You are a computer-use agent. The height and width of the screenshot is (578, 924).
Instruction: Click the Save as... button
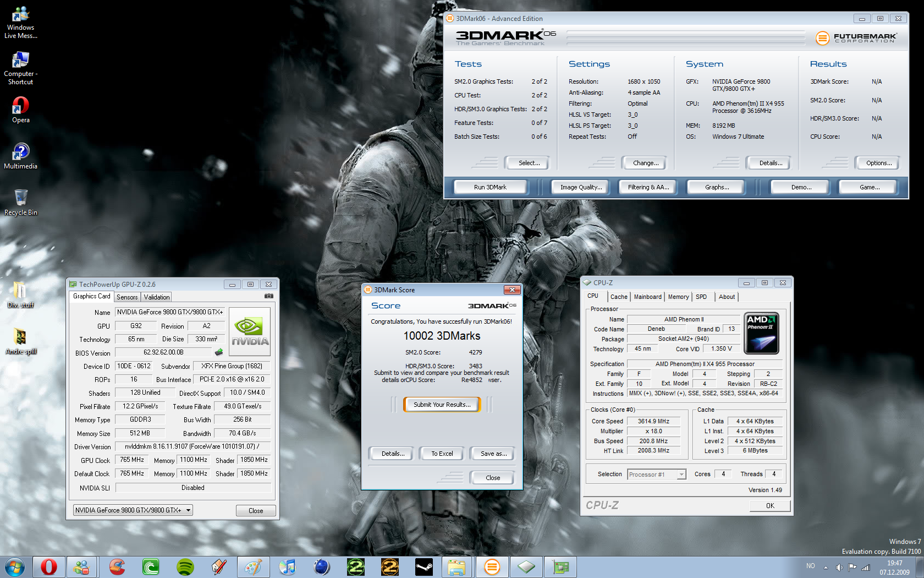pyautogui.click(x=493, y=454)
